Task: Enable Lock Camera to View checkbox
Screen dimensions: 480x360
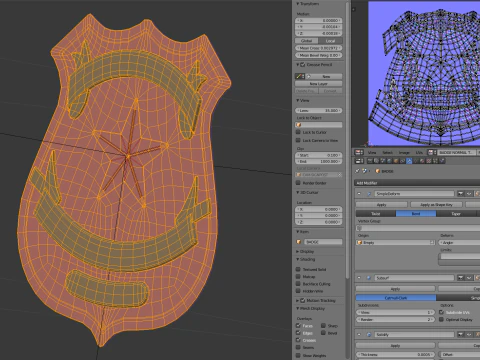Action: pos(298,140)
